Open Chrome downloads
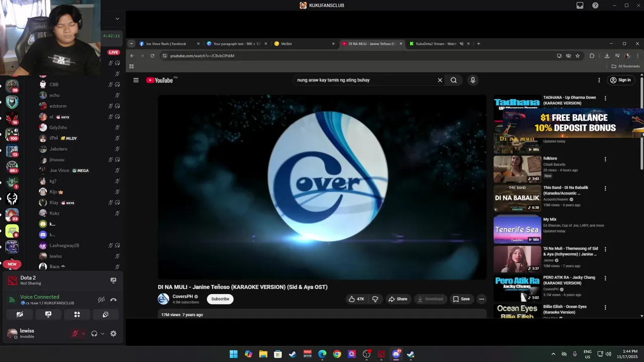644x362 pixels. pos(607,56)
